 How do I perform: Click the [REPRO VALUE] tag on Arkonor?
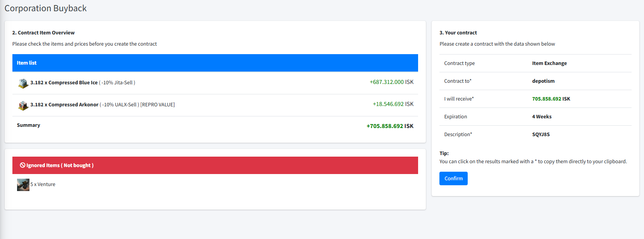coord(157,105)
